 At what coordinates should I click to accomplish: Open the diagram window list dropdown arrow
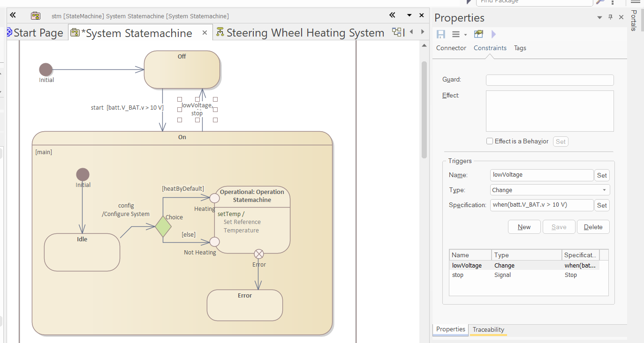(409, 15)
